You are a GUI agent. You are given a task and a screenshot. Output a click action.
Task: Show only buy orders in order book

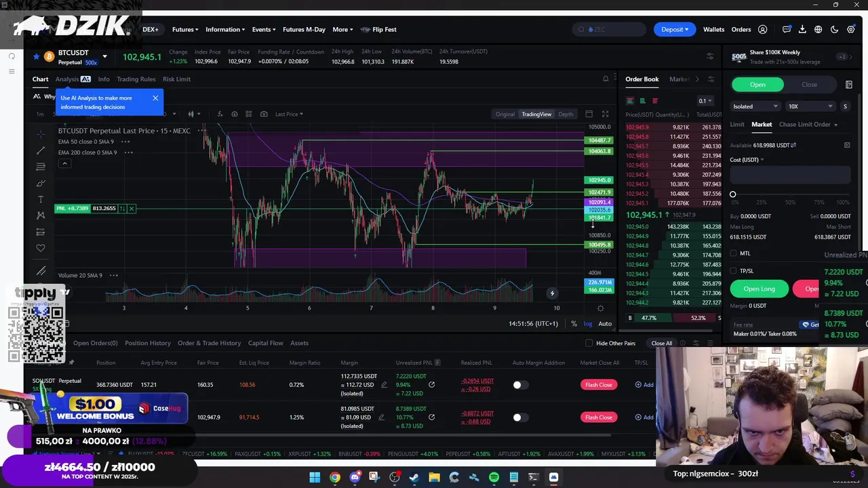tap(642, 101)
